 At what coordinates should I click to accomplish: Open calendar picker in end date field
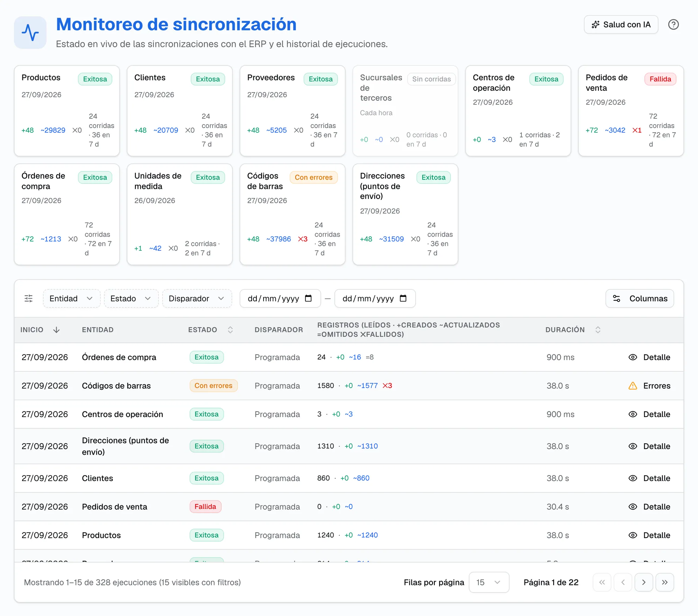[403, 298]
